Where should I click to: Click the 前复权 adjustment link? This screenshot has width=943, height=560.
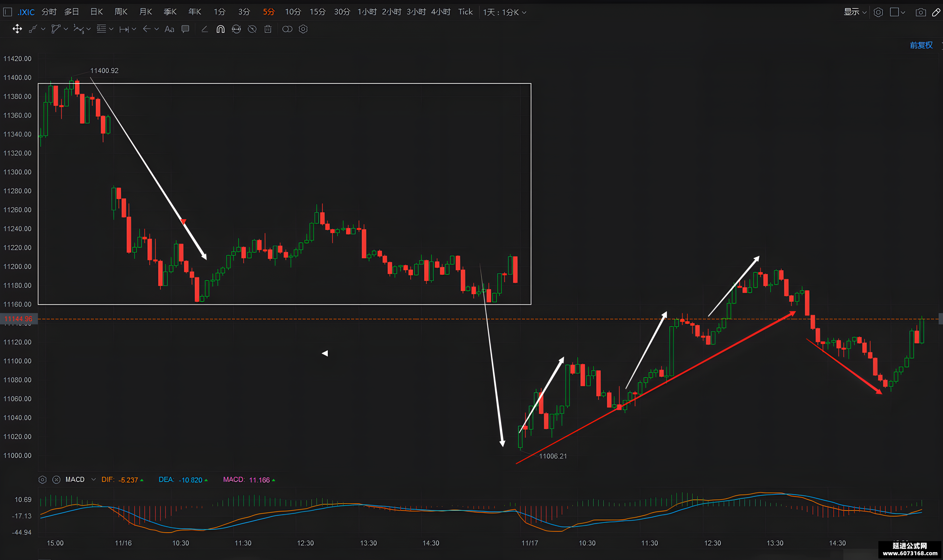tap(921, 45)
